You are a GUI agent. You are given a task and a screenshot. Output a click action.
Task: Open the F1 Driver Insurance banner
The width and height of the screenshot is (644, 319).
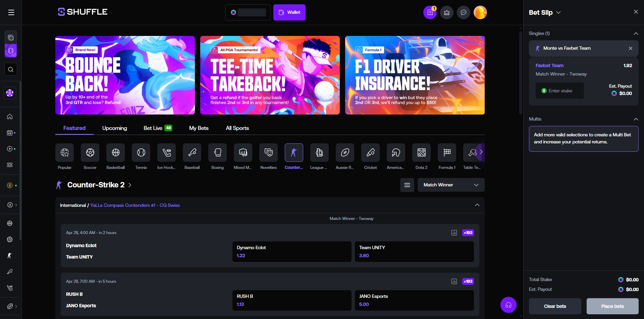click(415, 75)
